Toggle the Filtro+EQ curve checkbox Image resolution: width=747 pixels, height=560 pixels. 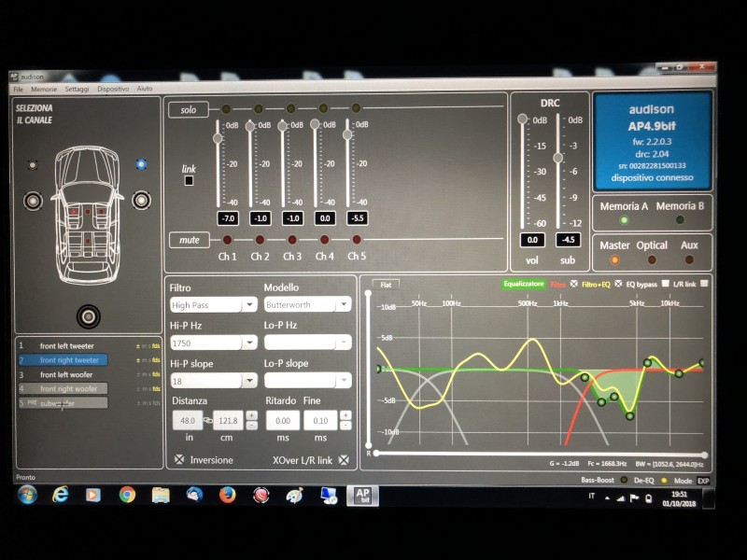[618, 284]
